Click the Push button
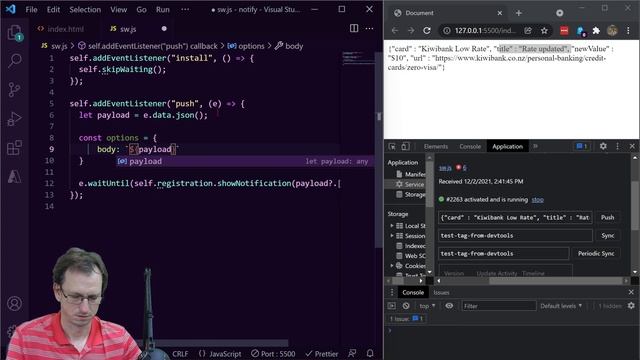Screen dimensions: 640x360 click(x=607, y=218)
